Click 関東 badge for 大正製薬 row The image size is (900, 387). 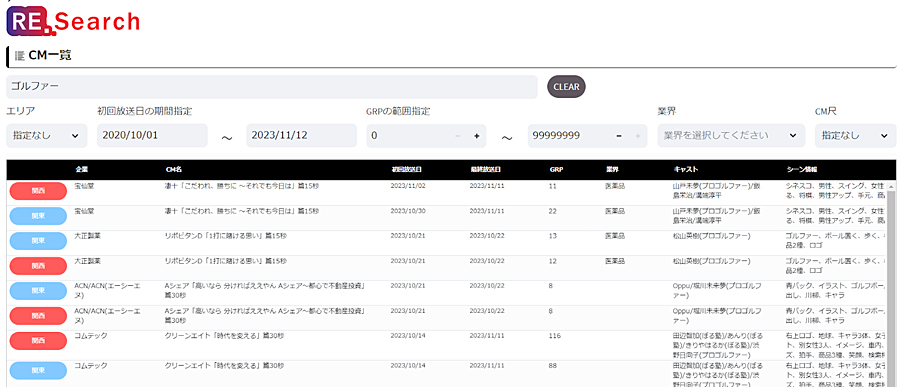[38, 241]
